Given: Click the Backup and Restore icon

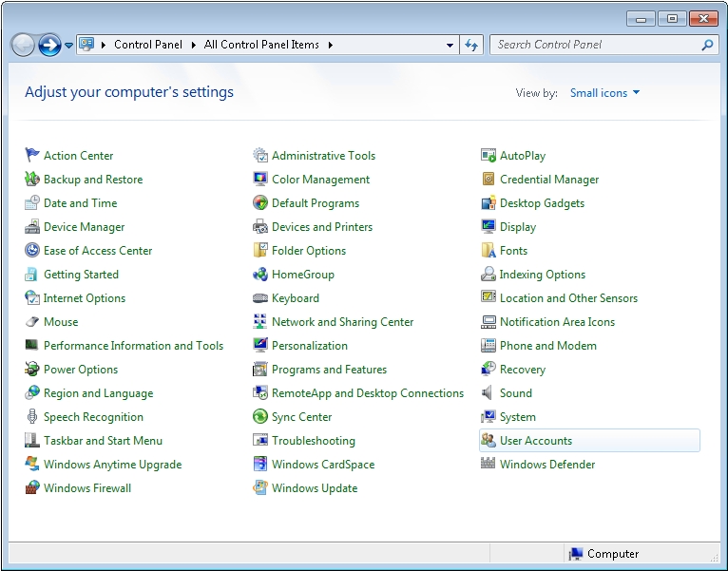Looking at the screenshot, I should tap(32, 179).
